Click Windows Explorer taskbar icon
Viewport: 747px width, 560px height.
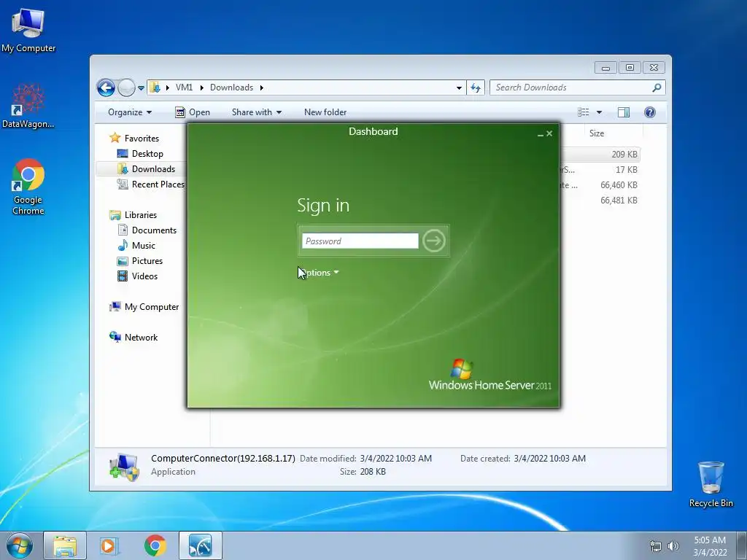(65, 545)
